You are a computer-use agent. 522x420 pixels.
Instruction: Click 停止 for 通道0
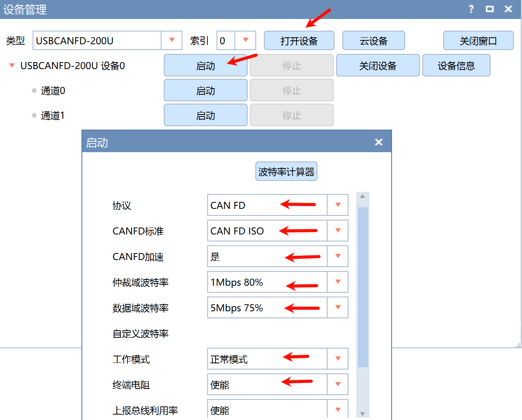pyautogui.click(x=292, y=90)
